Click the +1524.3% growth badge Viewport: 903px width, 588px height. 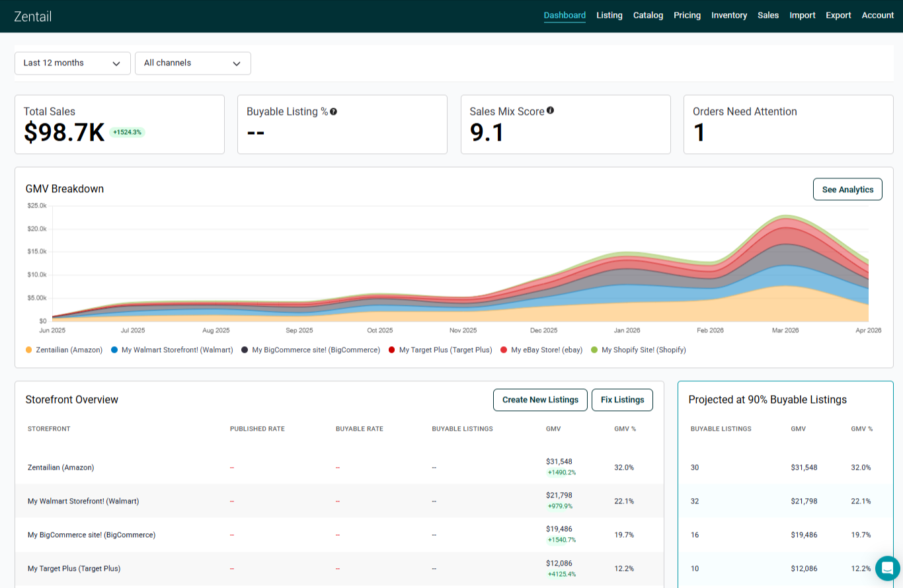[127, 132]
